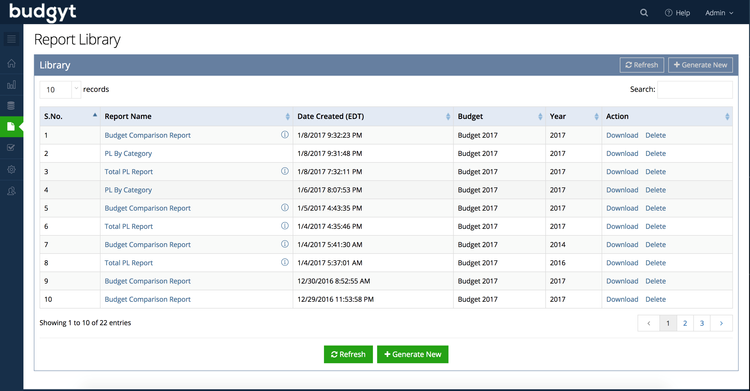The image size is (750, 391).
Task: Focus the Search input field
Action: click(695, 89)
